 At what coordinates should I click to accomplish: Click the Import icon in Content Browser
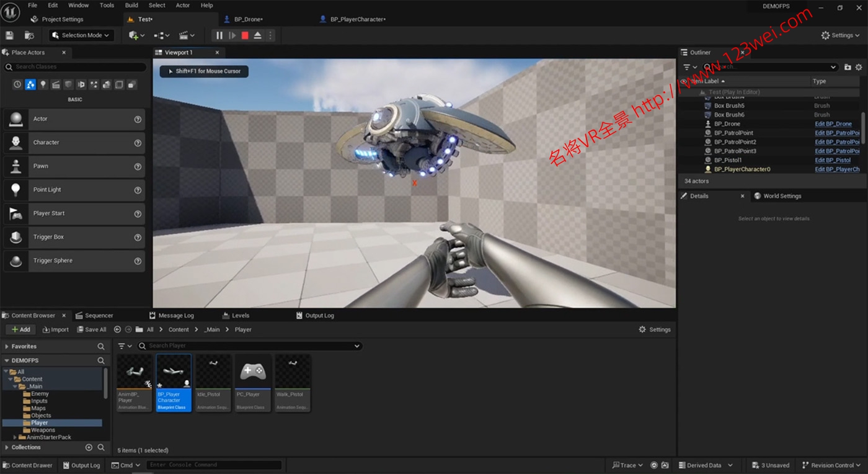(x=46, y=329)
